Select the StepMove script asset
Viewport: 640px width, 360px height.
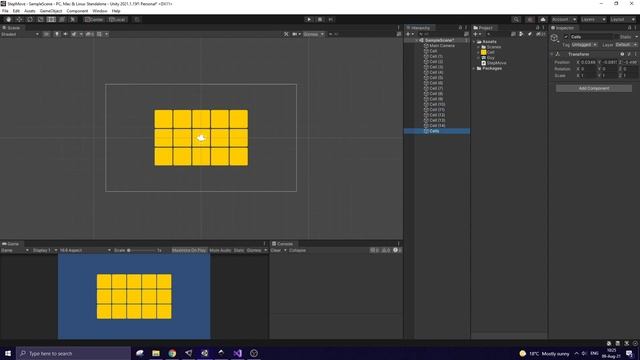click(494, 63)
